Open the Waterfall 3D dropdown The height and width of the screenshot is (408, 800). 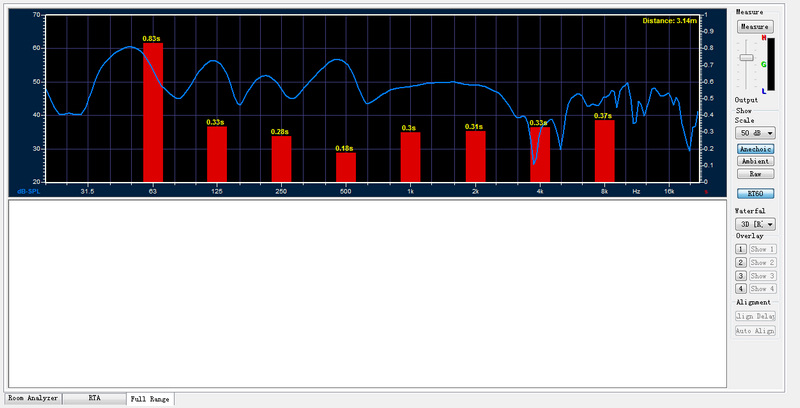click(755, 224)
